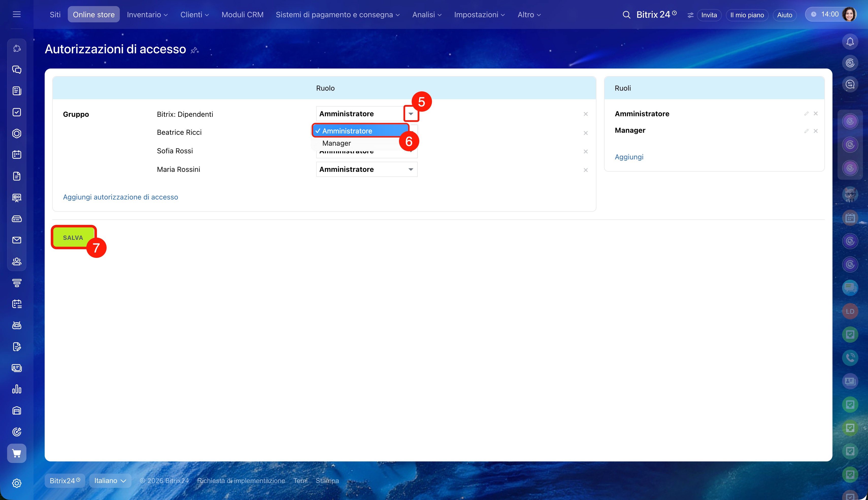Click the search magnifier icon

tap(626, 15)
